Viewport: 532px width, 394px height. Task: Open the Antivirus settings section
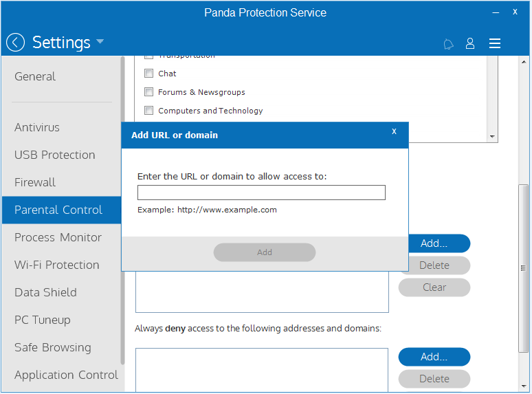[37, 127]
